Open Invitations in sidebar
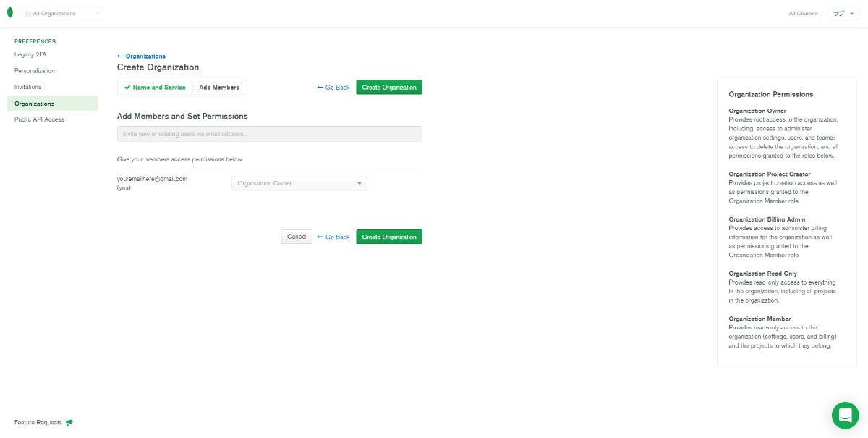868x438 pixels. (28, 87)
